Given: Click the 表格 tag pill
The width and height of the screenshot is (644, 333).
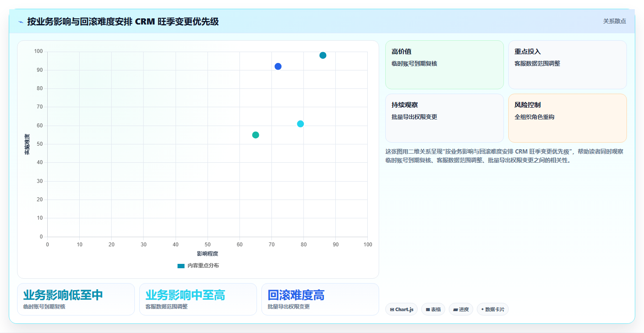Looking at the screenshot, I should 433,309.
